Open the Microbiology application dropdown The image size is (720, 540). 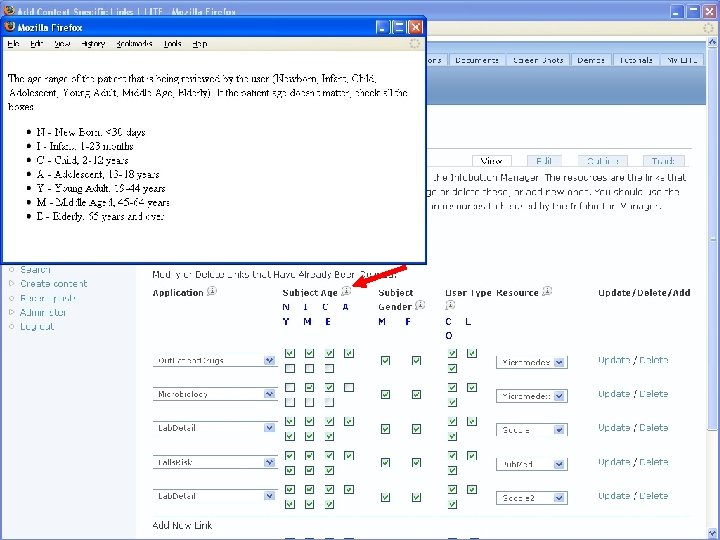(215, 394)
